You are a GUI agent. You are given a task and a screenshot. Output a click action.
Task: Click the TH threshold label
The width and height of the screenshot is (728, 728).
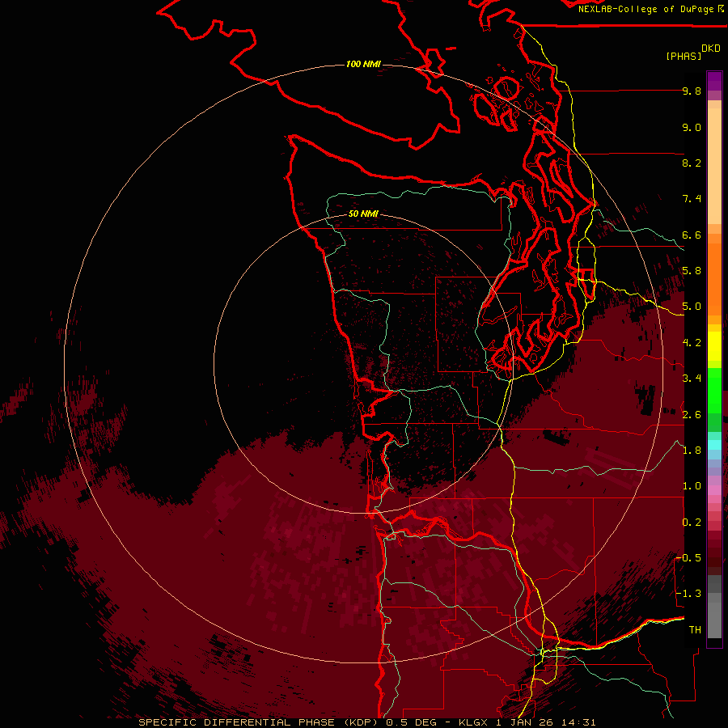click(x=695, y=629)
